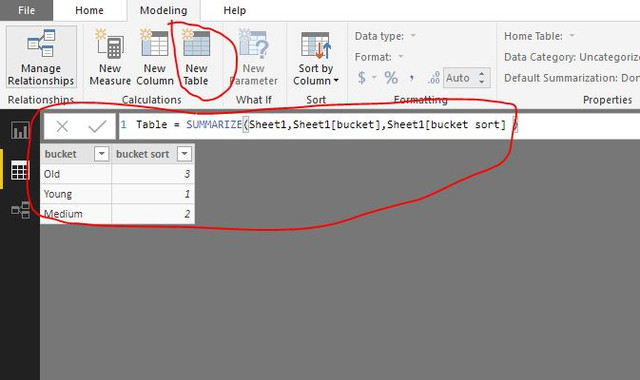
Task: Switch to Report view in sidebar
Action: pos(20,130)
